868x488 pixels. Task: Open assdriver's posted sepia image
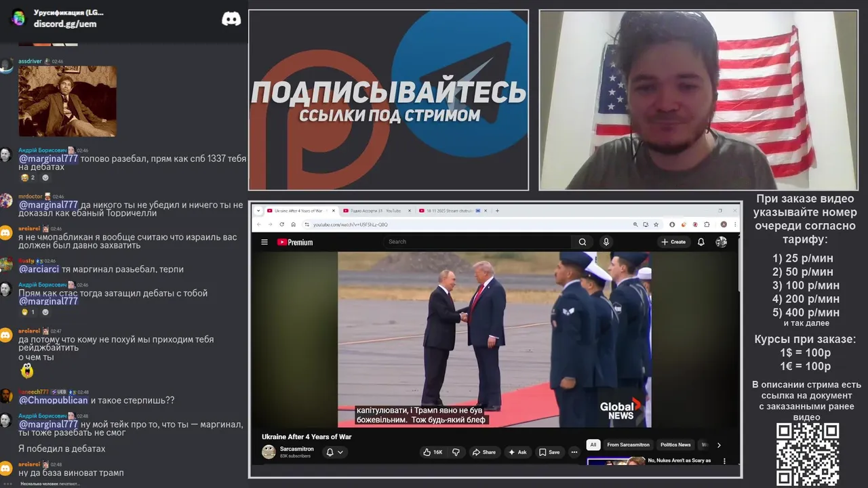(x=67, y=101)
